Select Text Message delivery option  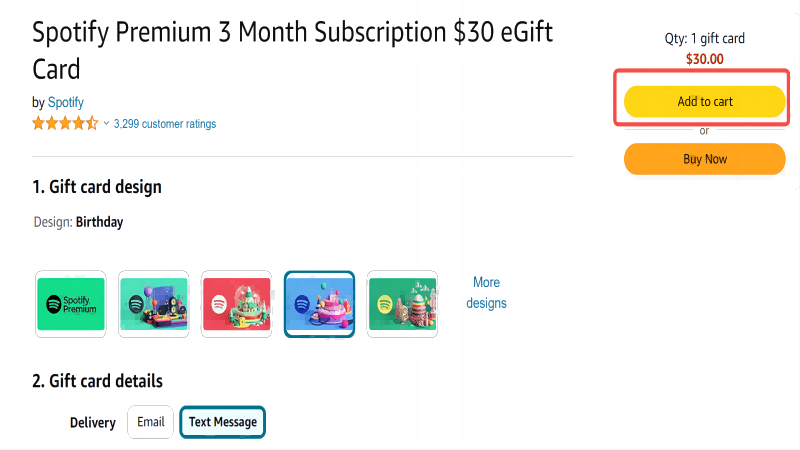pyautogui.click(x=223, y=422)
